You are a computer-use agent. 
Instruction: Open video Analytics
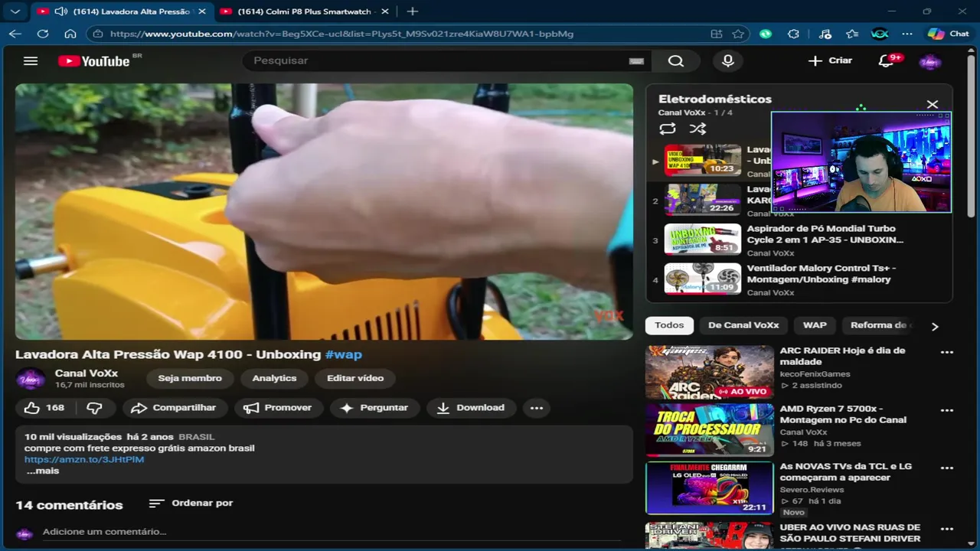click(x=274, y=378)
